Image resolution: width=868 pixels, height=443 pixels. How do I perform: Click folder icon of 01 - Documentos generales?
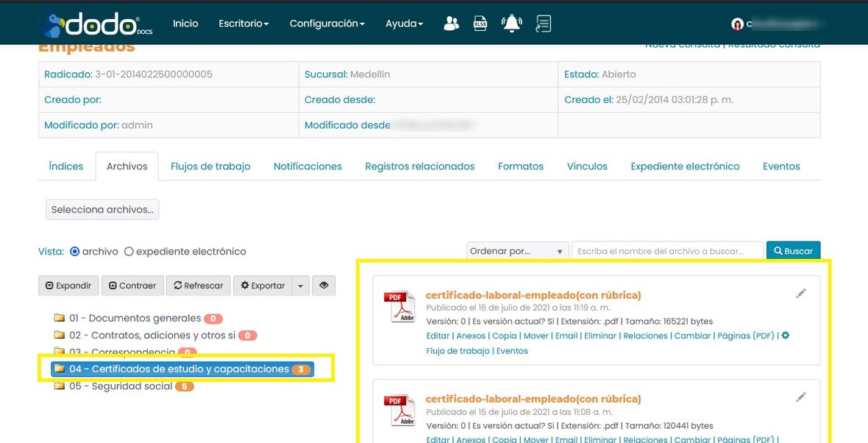[x=60, y=318]
